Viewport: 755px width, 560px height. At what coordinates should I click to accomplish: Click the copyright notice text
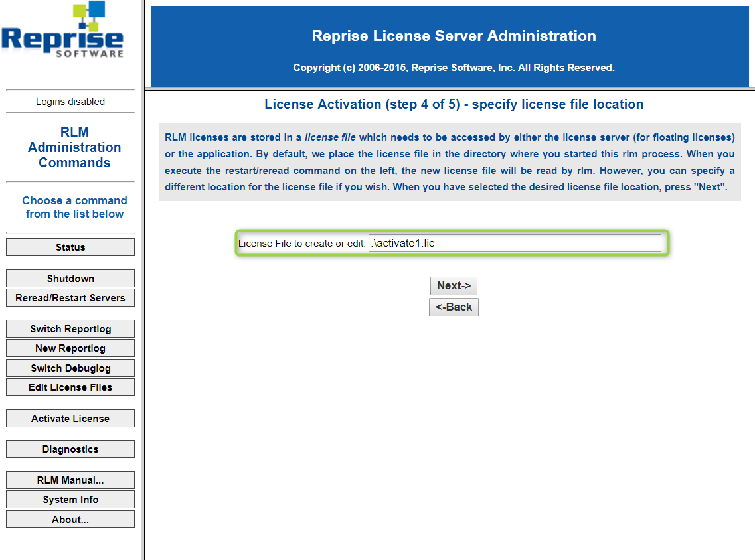point(454,68)
